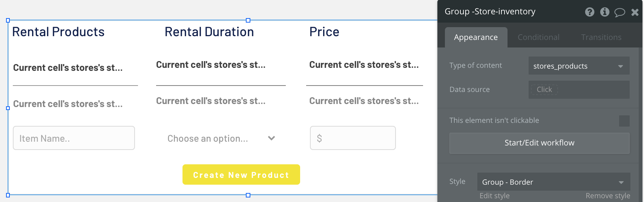This screenshot has width=644, height=202.
Task: Open the Style dropdown showing Group - Border
Action: point(553,182)
